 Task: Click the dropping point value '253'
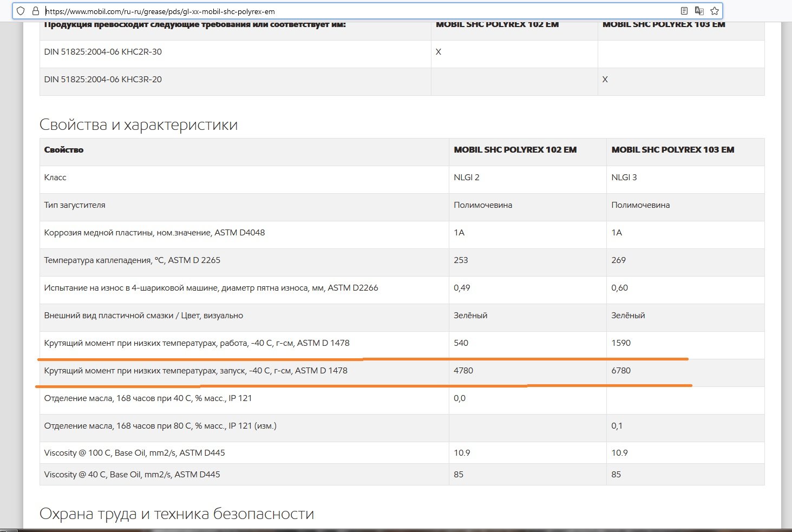click(461, 260)
